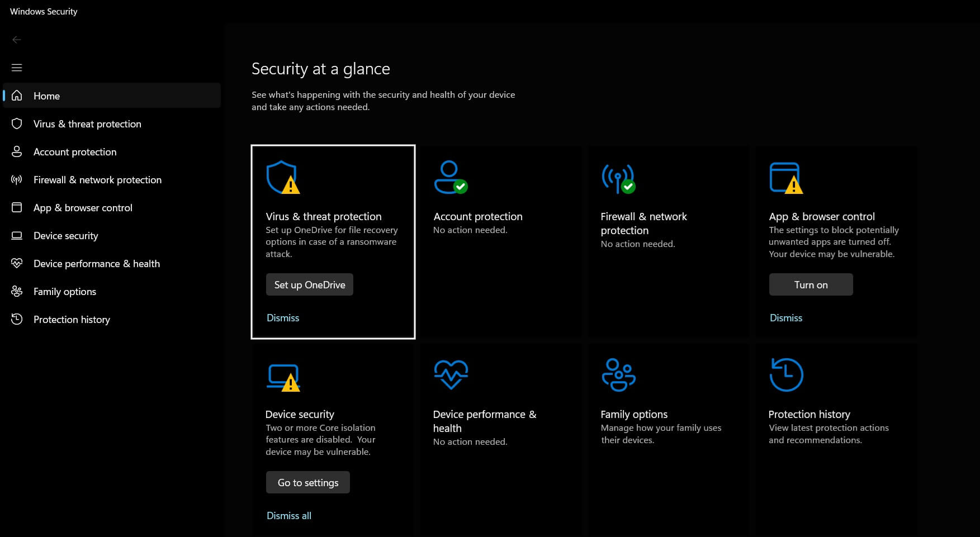Click Turn on for App & browser control
Image resolution: width=980 pixels, height=537 pixels.
pos(811,284)
